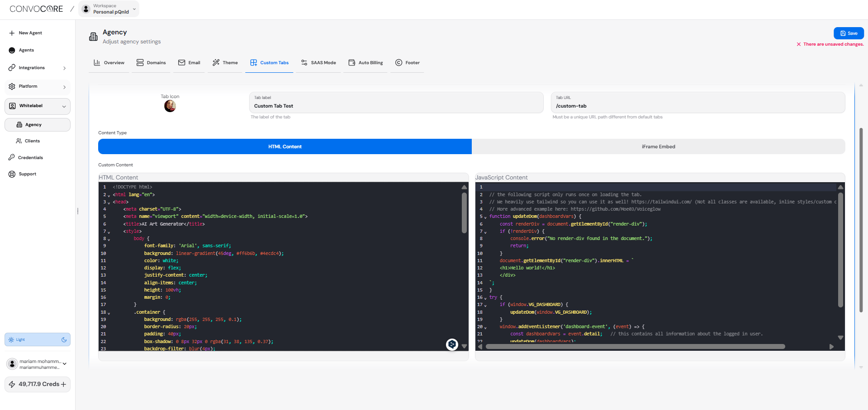Click the Auto Billing wallet icon
Image resolution: width=868 pixels, height=410 pixels.
pyautogui.click(x=352, y=62)
